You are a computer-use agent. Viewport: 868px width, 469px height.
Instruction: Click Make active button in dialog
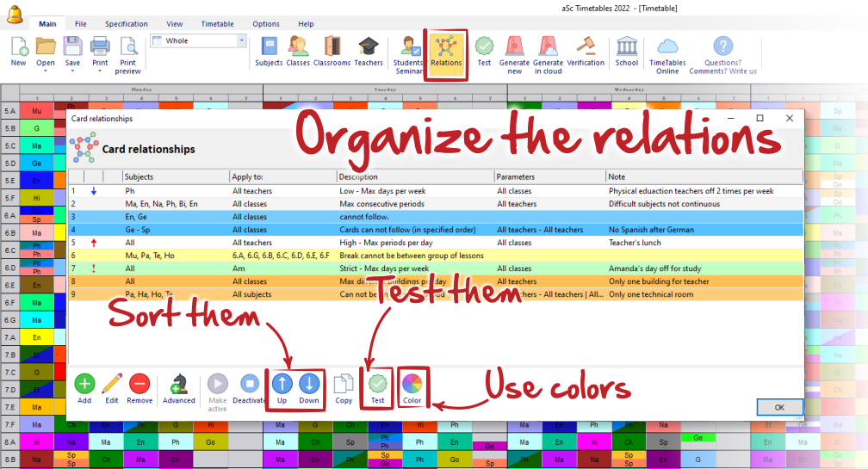pyautogui.click(x=218, y=392)
